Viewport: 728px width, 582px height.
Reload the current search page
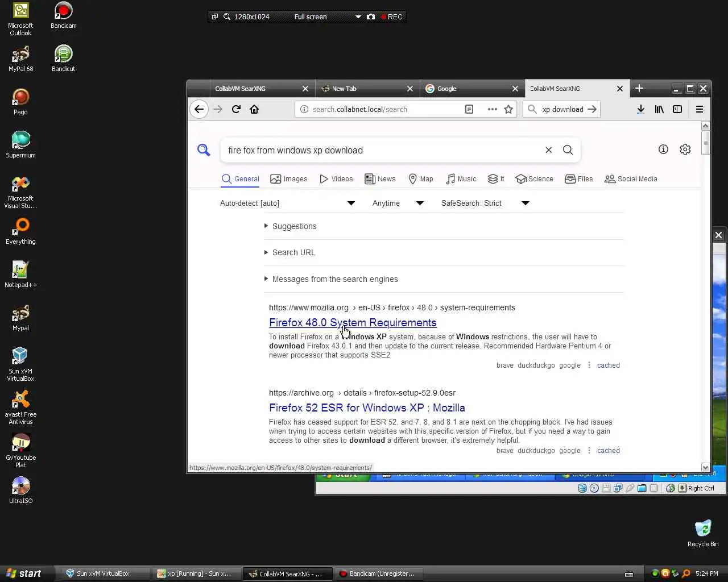coord(236,109)
